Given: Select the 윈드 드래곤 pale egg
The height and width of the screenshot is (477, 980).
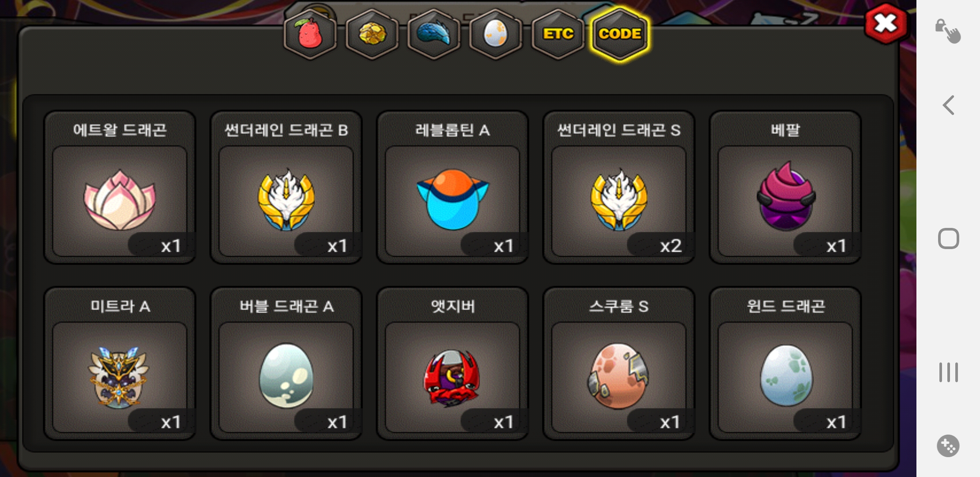Looking at the screenshot, I should pos(785,363).
